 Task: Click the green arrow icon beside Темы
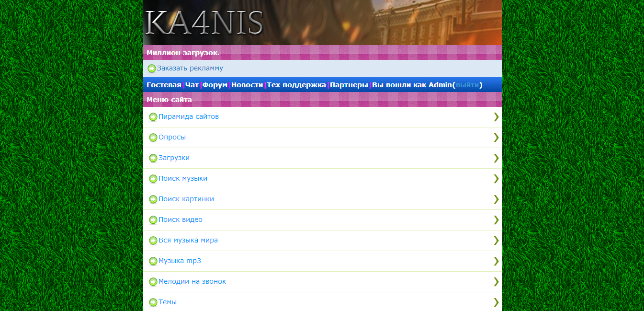153,302
